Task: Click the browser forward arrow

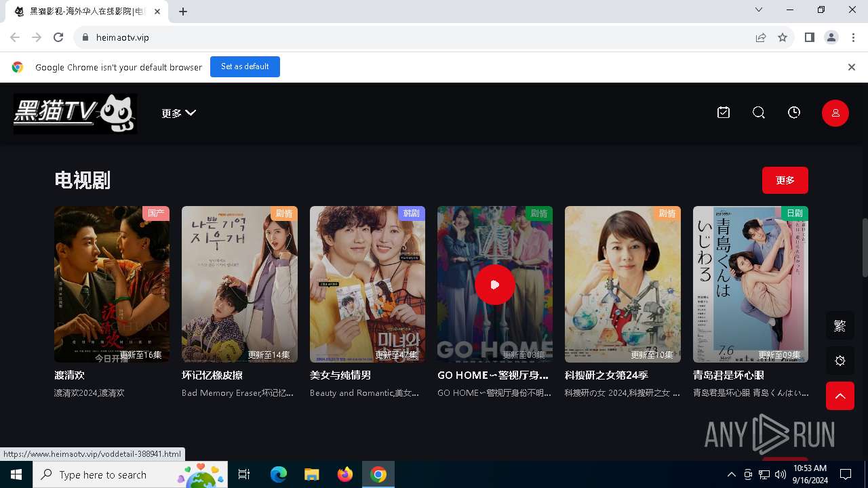Action: 37,37
